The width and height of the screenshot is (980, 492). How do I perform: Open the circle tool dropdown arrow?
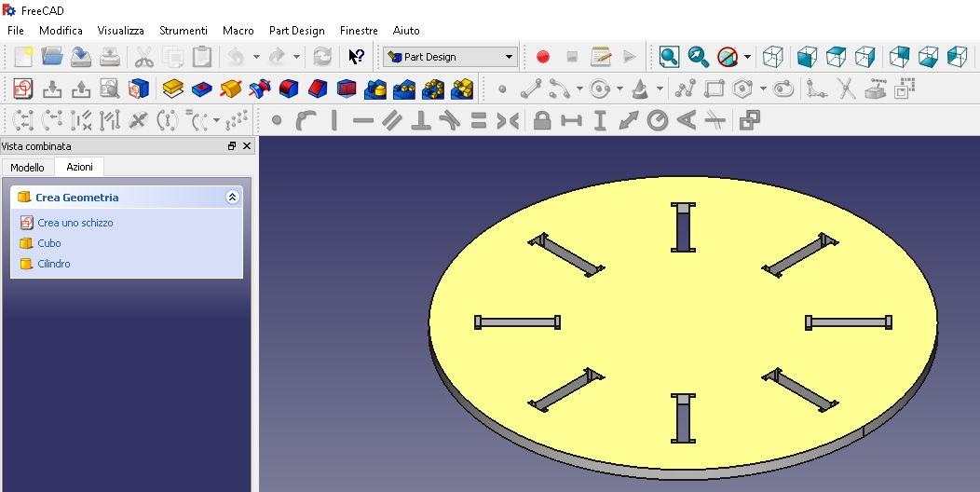pyautogui.click(x=619, y=89)
